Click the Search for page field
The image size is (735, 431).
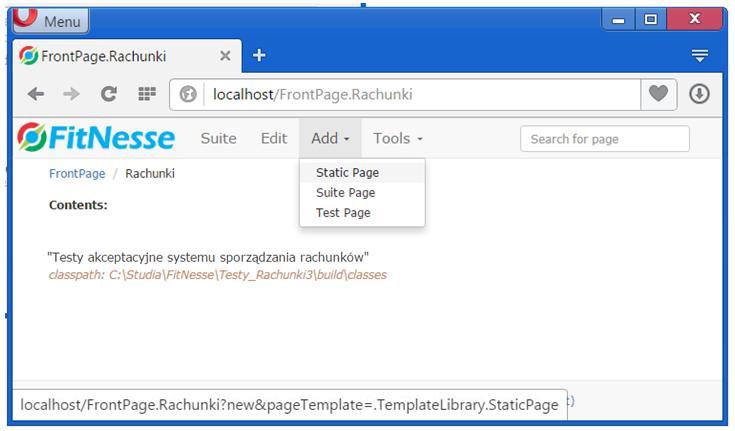tap(605, 139)
